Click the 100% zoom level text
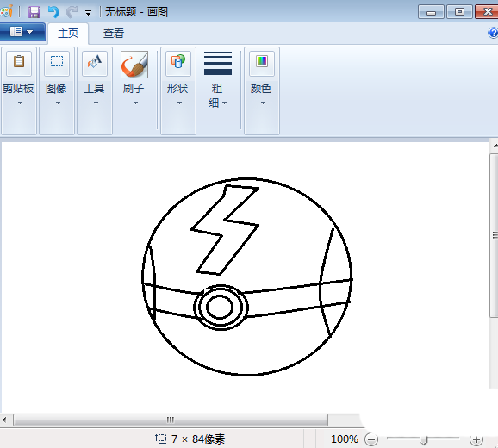 point(345,439)
